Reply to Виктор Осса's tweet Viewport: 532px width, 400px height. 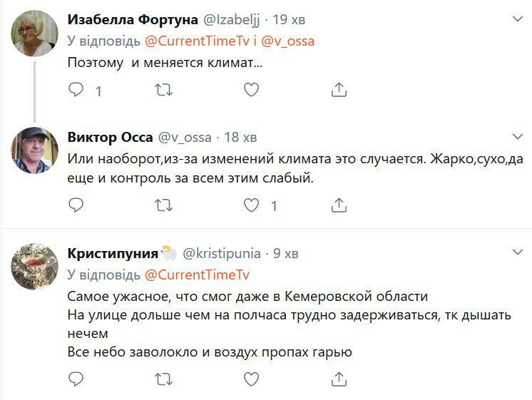[76, 205]
